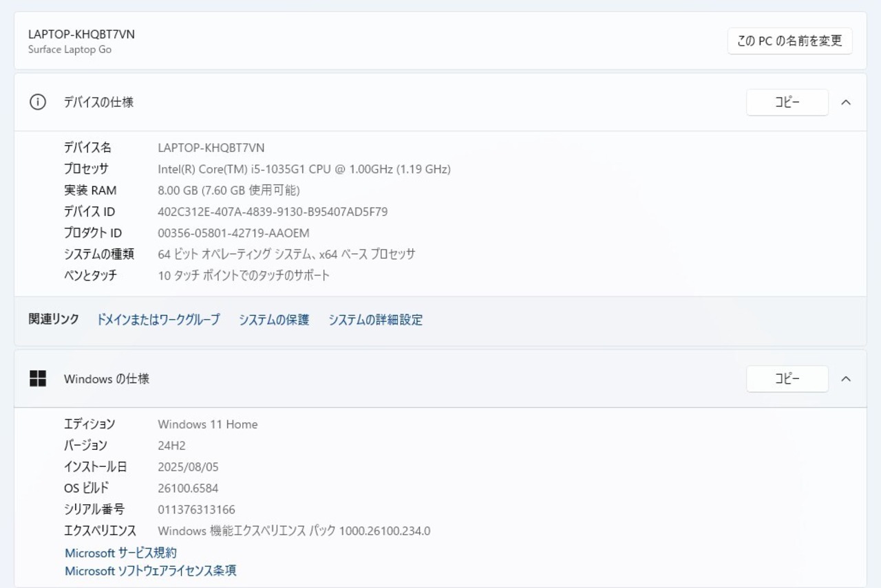Select the system type value 64 ビット
The width and height of the screenshot is (881, 588).
(286, 254)
